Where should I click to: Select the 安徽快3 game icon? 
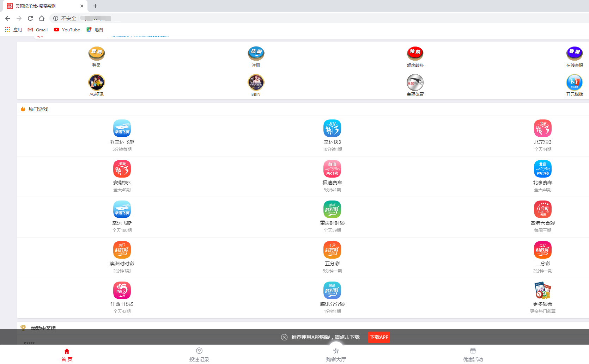(122, 169)
